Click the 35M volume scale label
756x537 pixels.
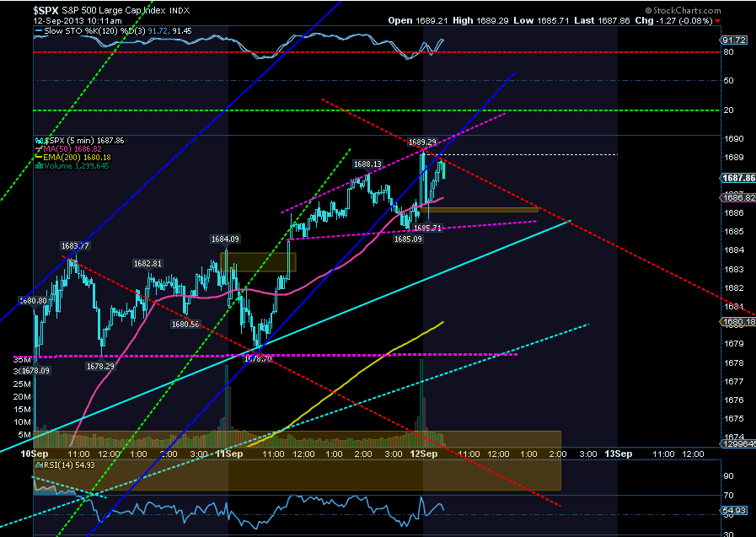tap(22, 360)
